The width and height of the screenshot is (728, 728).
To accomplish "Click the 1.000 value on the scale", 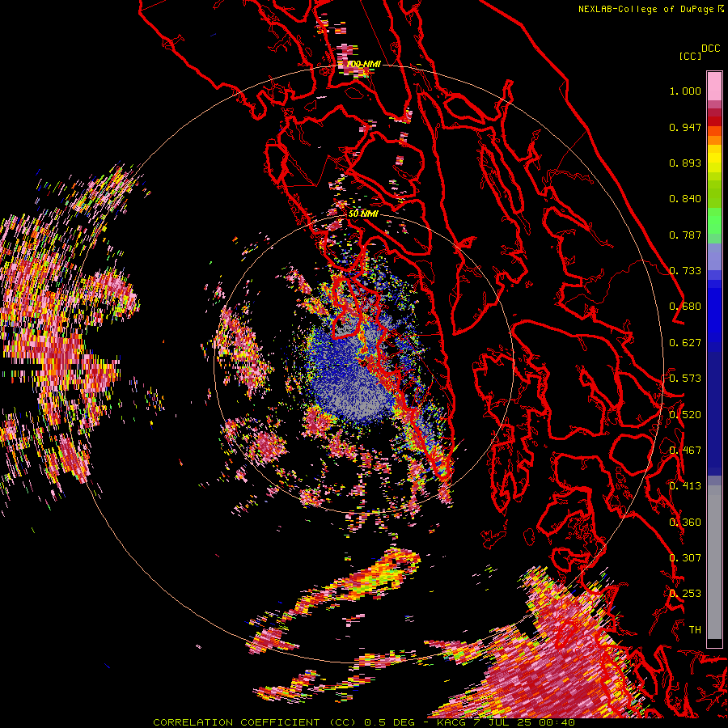I will [x=685, y=91].
